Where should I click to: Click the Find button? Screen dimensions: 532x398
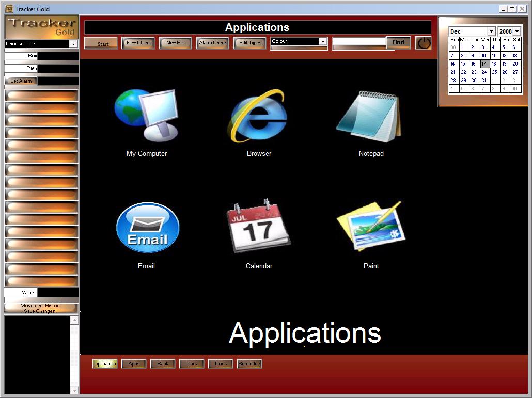398,42
